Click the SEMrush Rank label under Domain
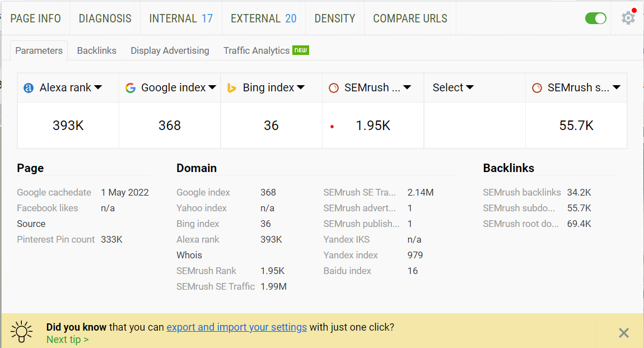The height and width of the screenshot is (348, 644). coord(206,271)
